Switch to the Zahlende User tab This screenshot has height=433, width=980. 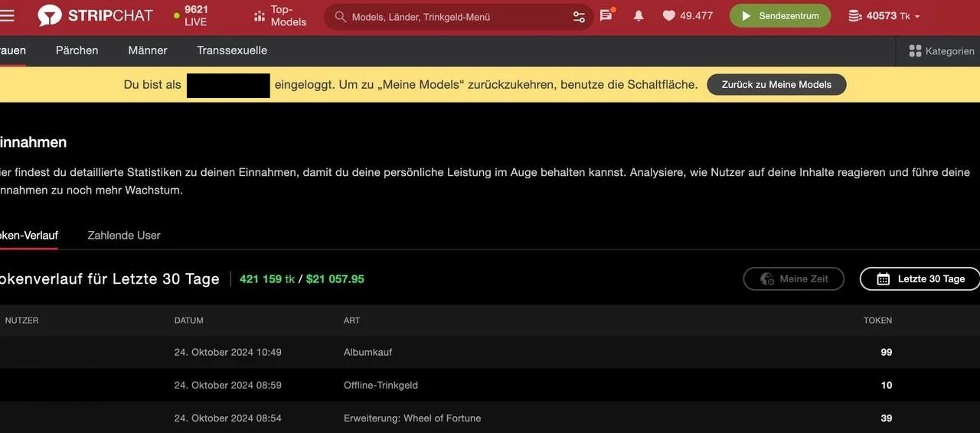click(x=124, y=235)
